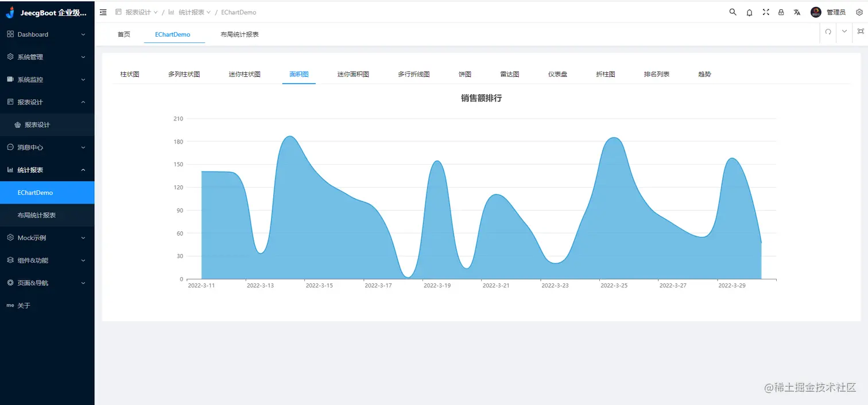Viewport: 868px width, 405px height.
Task: Click the 统计报表 bar chart icon
Action: [10, 170]
